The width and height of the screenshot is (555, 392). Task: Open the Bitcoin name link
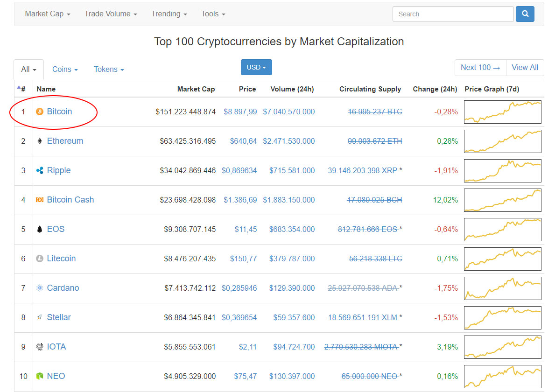point(59,112)
